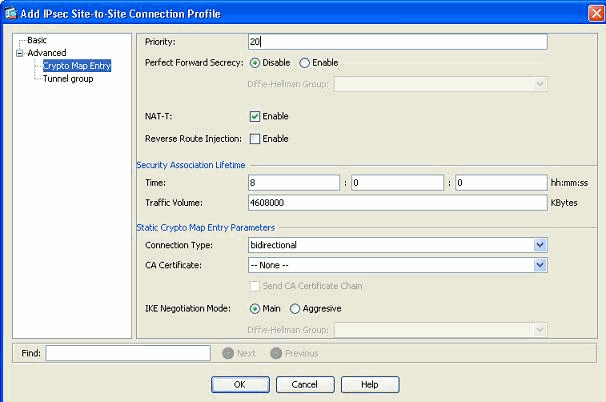Open the CA Certificate dropdown
The image size is (606, 402).
click(x=540, y=265)
